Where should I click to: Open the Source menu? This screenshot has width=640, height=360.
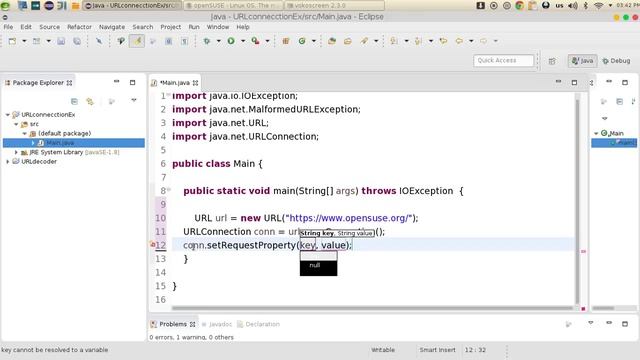pyautogui.click(x=49, y=27)
